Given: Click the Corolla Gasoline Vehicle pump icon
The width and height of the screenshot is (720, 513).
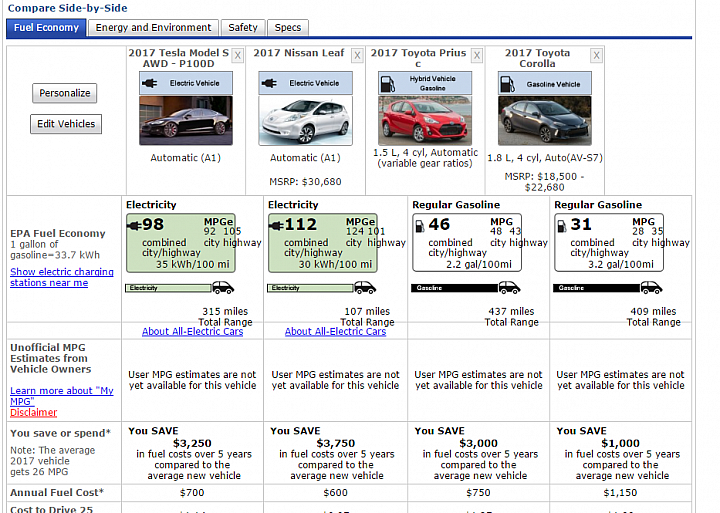Looking at the screenshot, I should [x=508, y=84].
